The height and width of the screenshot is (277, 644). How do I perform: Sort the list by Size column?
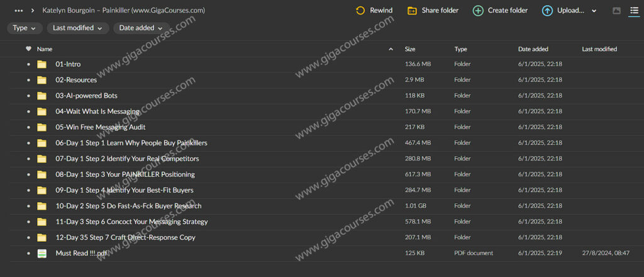[410, 49]
